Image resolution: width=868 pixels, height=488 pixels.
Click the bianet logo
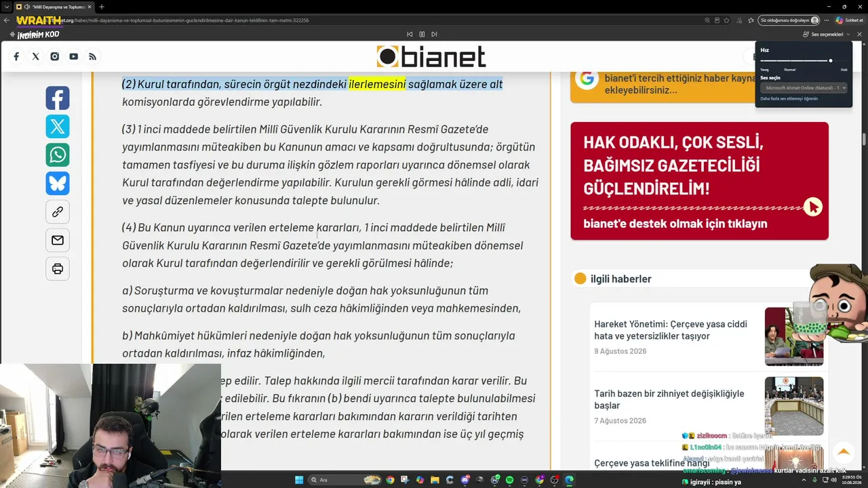[431, 57]
